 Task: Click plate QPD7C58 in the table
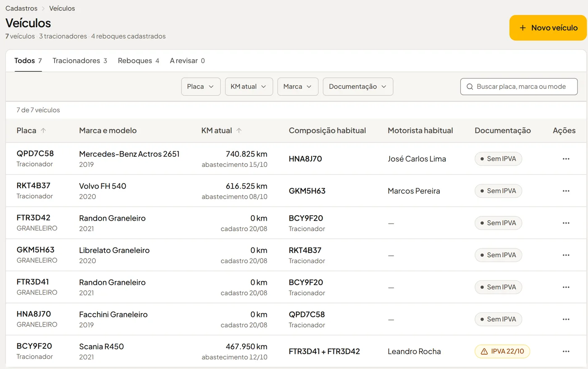click(x=35, y=154)
